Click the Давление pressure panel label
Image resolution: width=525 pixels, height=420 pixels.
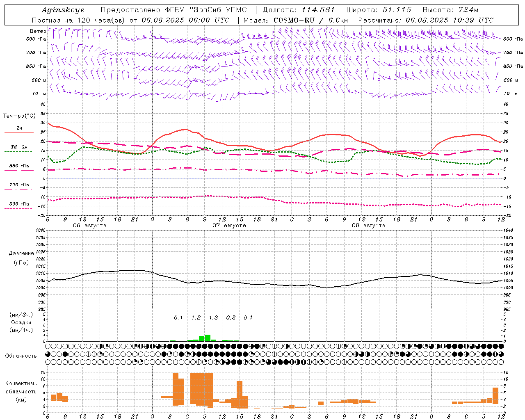click(21, 253)
